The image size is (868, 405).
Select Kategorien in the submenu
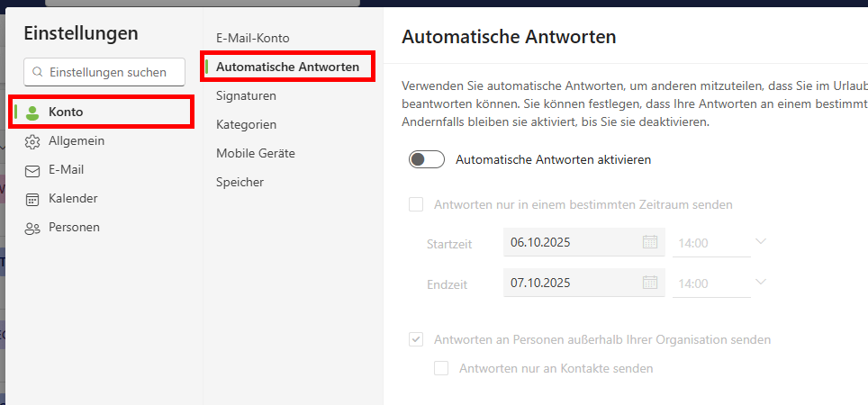(x=246, y=124)
